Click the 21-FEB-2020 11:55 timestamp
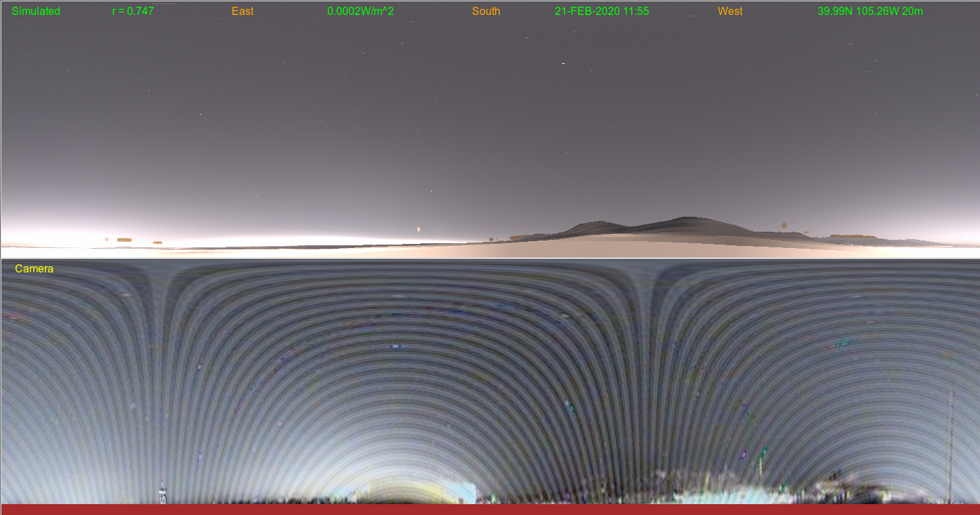 click(602, 12)
